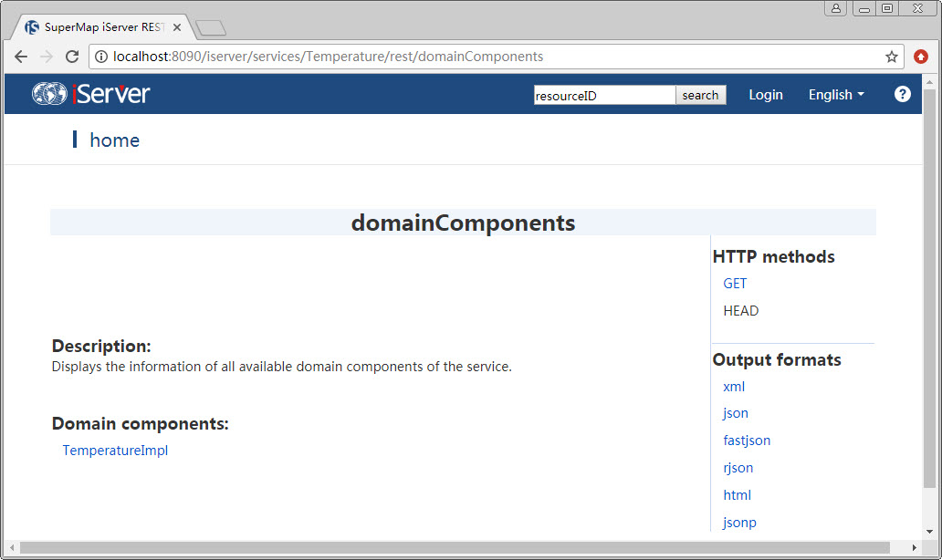Close the SuperMap iServer REST tab

178,27
